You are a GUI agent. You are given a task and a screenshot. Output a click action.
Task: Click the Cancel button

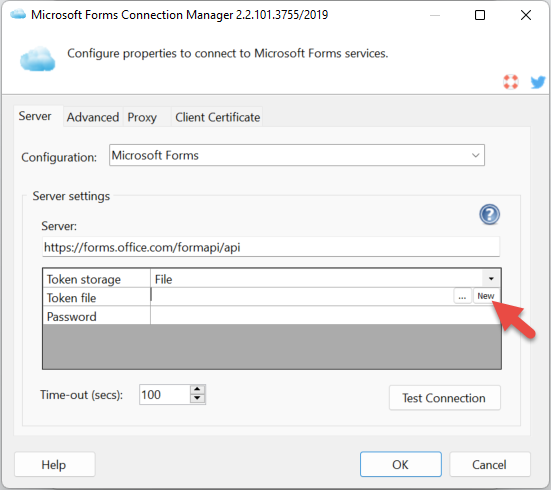[x=490, y=464]
